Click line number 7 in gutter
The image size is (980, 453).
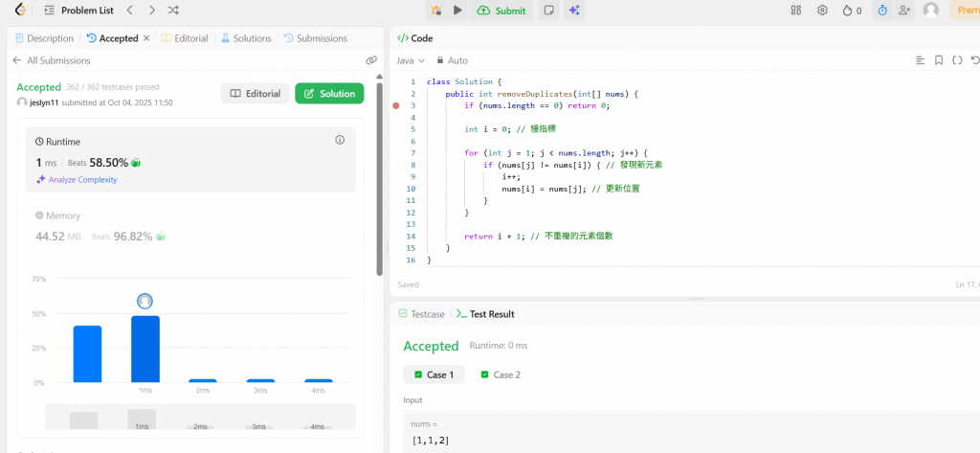[412, 152]
